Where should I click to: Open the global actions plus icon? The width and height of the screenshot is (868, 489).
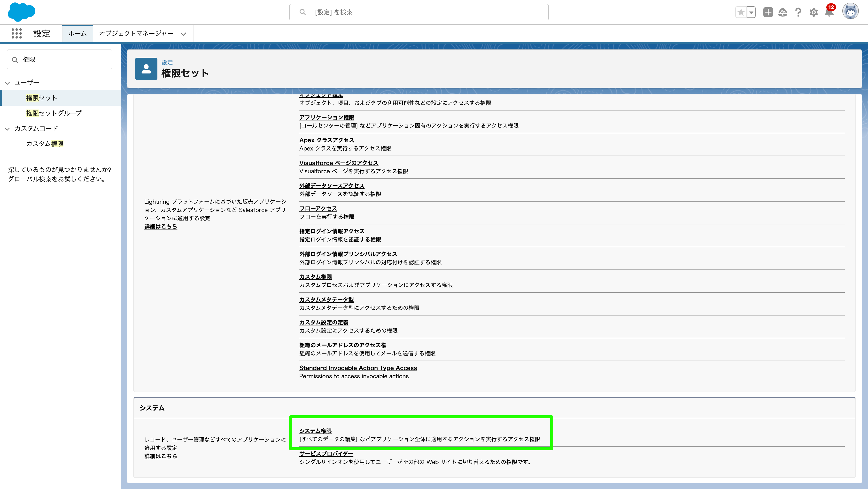click(768, 12)
